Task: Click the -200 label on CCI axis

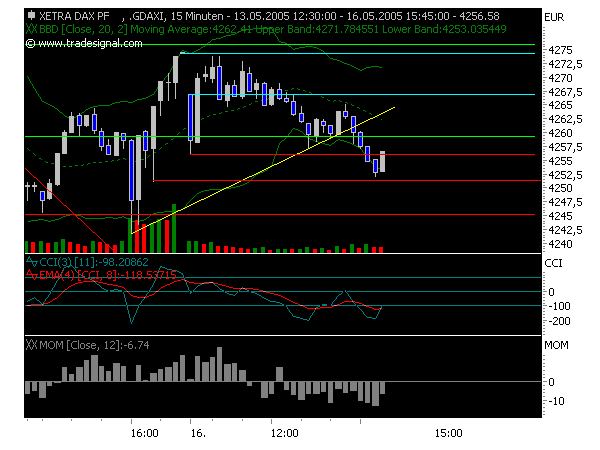Action: tap(559, 321)
